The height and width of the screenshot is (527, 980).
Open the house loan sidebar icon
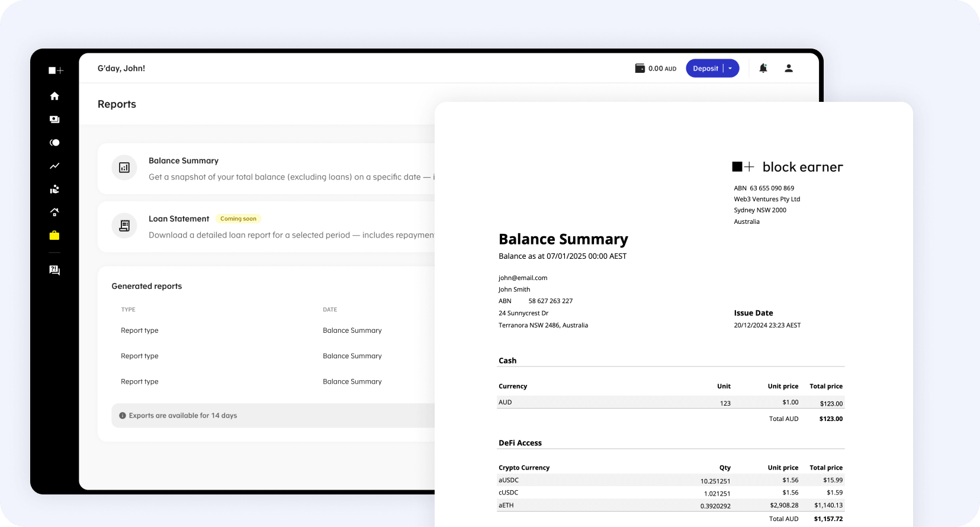tap(54, 212)
